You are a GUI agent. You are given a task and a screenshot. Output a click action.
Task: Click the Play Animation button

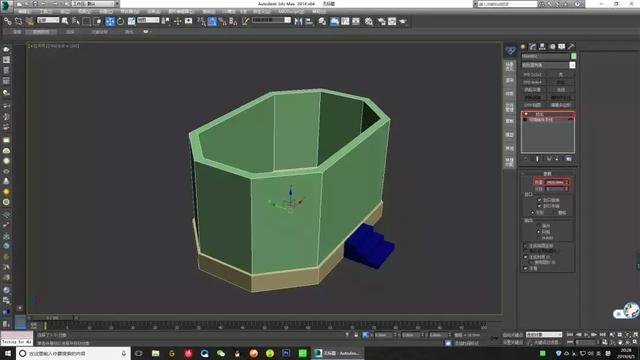(x=587, y=335)
